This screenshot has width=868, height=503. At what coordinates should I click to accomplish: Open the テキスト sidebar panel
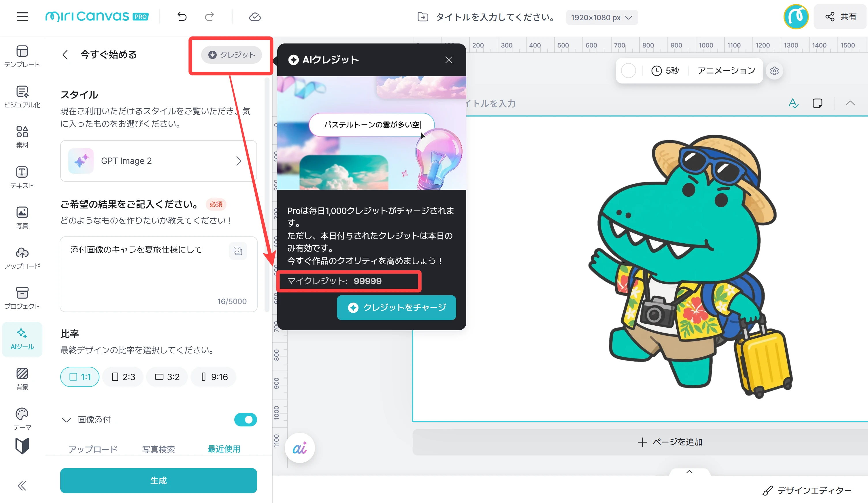pyautogui.click(x=22, y=177)
